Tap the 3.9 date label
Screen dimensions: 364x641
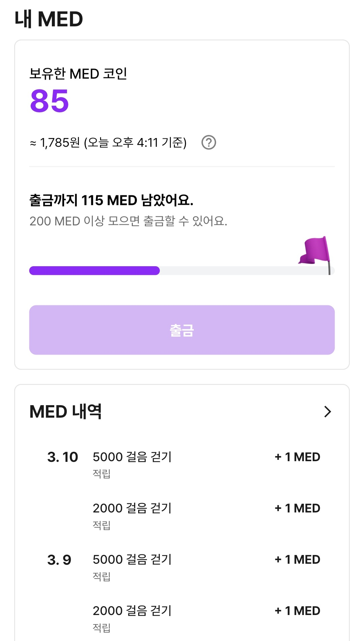(x=59, y=560)
